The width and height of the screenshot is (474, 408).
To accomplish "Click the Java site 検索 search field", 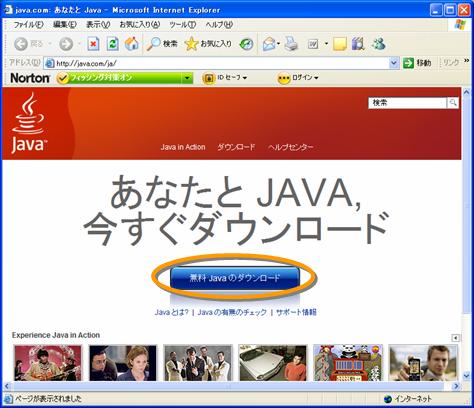I will (407, 103).
